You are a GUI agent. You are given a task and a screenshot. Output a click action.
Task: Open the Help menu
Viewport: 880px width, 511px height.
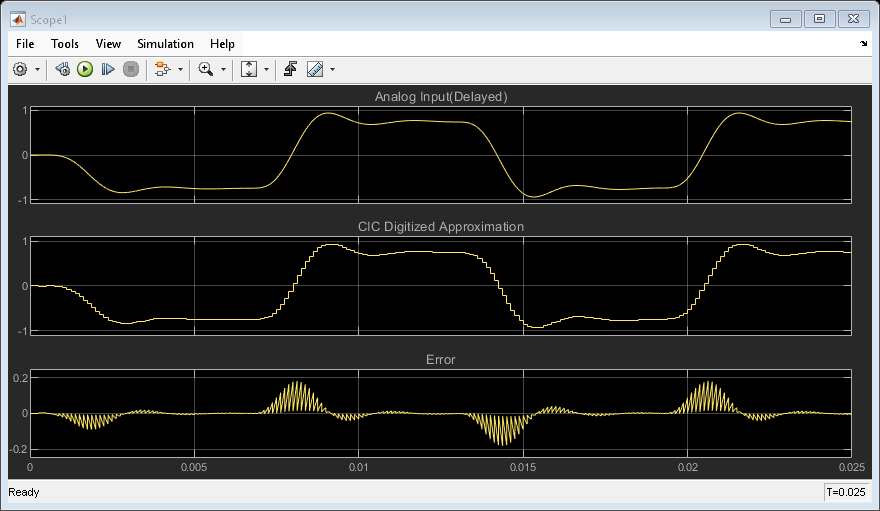pos(222,44)
